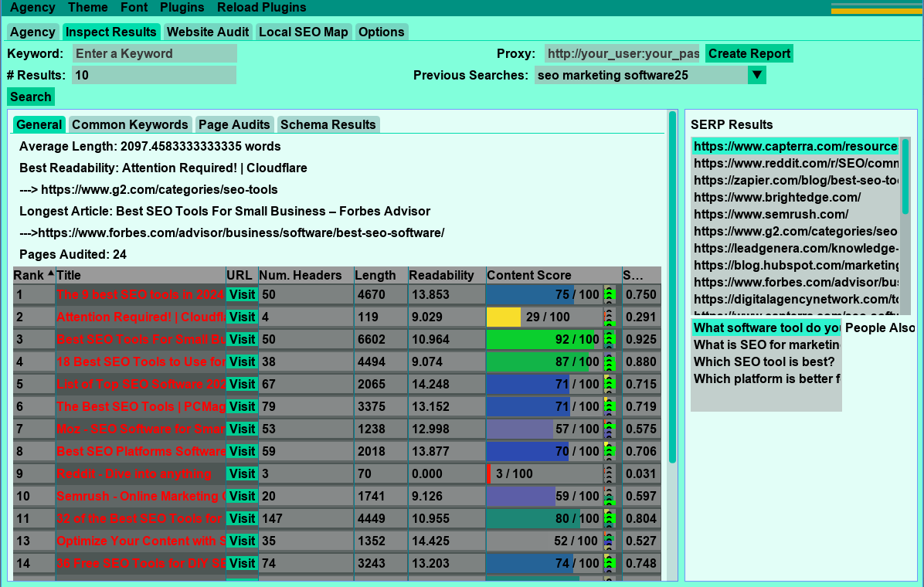The width and height of the screenshot is (924, 587).
Task: Select the capterra.com SERP result URL
Action: [795, 146]
